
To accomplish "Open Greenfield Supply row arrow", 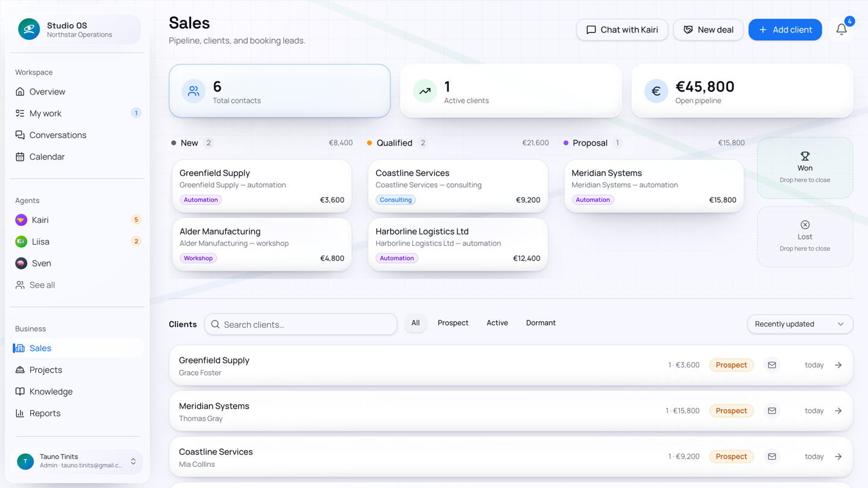I will click(838, 365).
